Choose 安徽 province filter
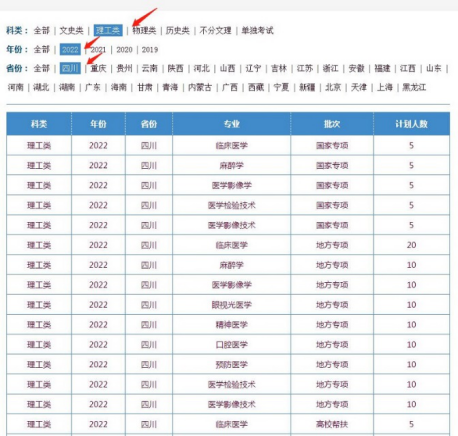This screenshot has height=436, width=458. click(356, 69)
